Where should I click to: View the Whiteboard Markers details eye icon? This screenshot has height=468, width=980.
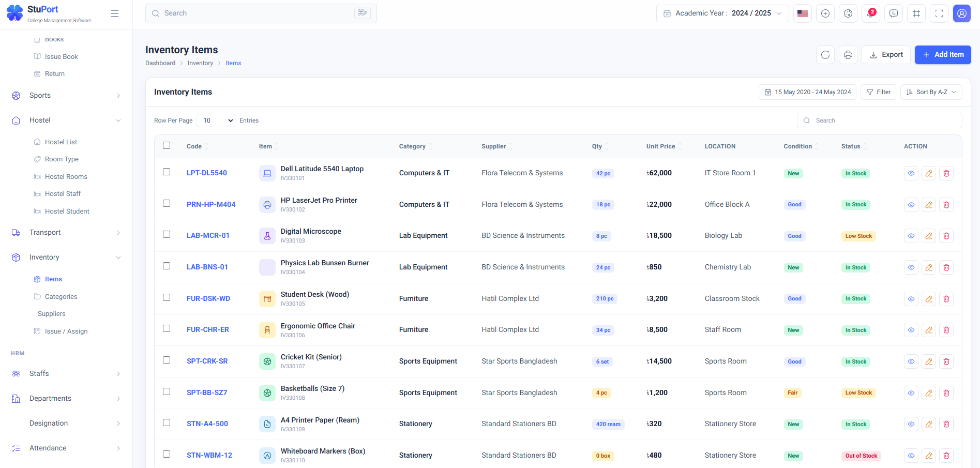pos(911,456)
